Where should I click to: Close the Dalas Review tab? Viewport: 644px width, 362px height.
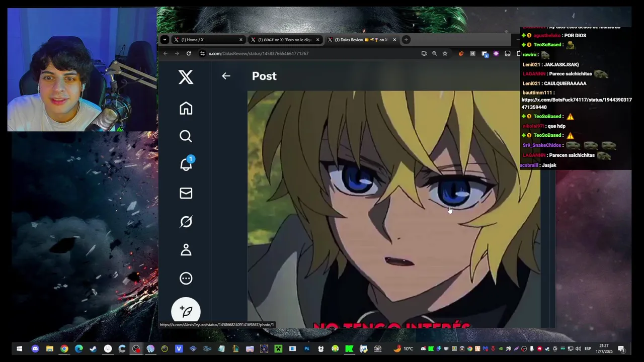point(394,40)
